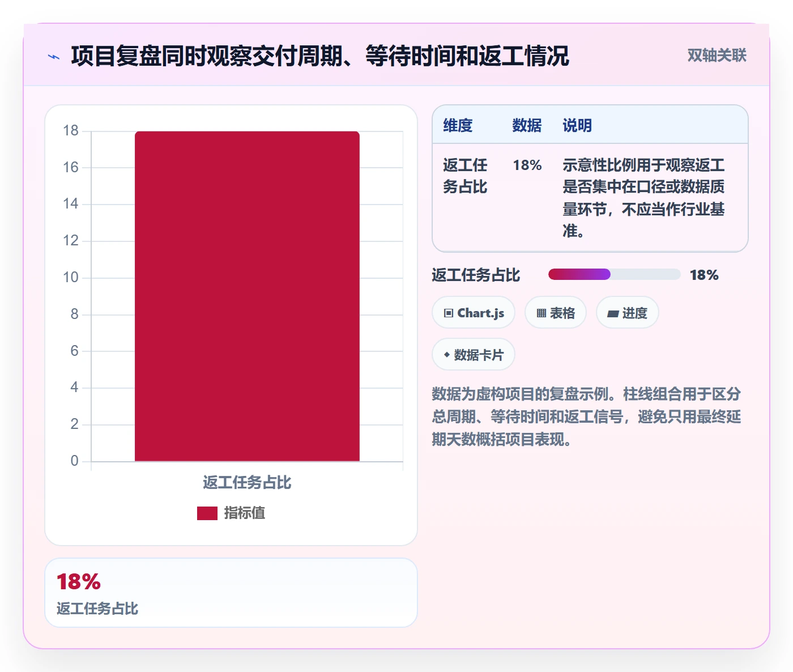Click the y-axis tick label 8
793x672 pixels.
(74, 314)
